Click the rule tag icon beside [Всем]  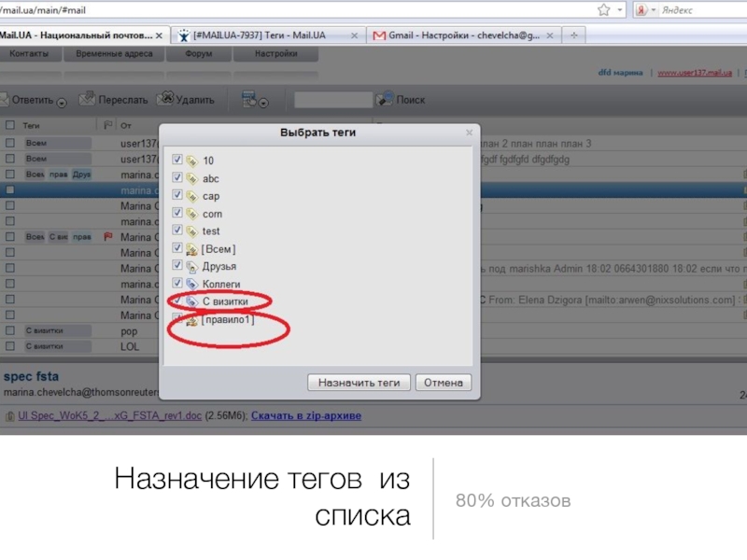coord(191,249)
